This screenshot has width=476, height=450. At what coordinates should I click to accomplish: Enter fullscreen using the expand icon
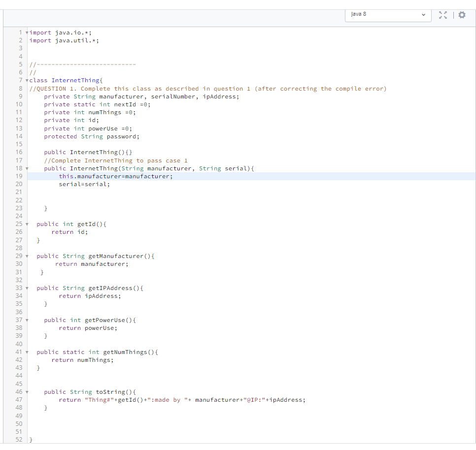[x=443, y=15]
